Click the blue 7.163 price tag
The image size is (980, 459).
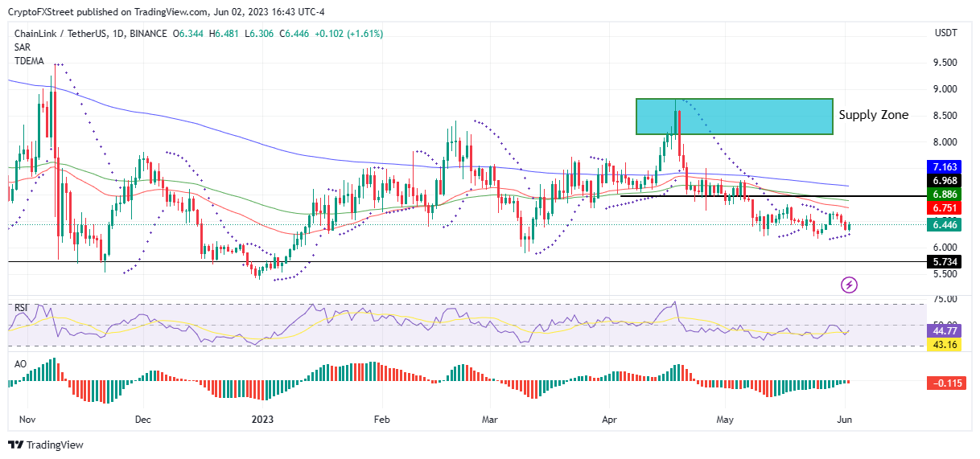[x=945, y=167]
